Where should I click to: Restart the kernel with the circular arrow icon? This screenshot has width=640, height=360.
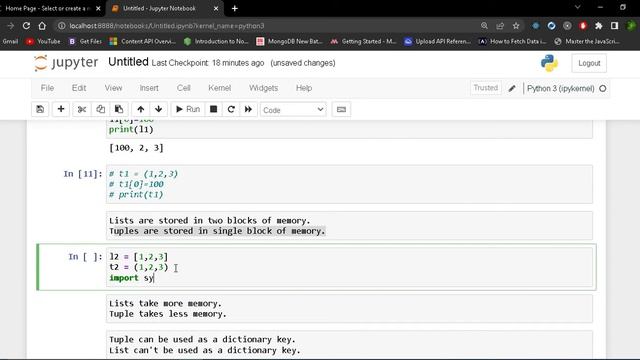click(x=231, y=109)
